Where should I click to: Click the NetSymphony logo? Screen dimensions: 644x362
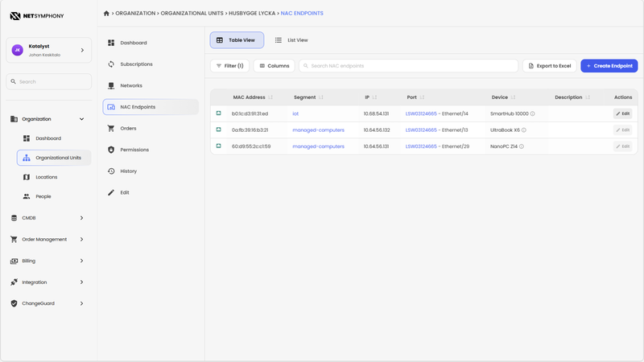coord(37,16)
